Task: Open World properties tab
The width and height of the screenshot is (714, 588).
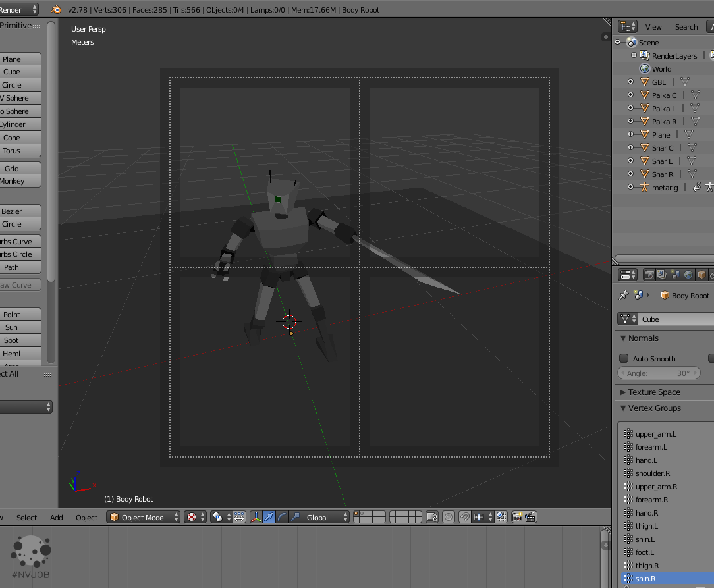Action: tap(688, 275)
